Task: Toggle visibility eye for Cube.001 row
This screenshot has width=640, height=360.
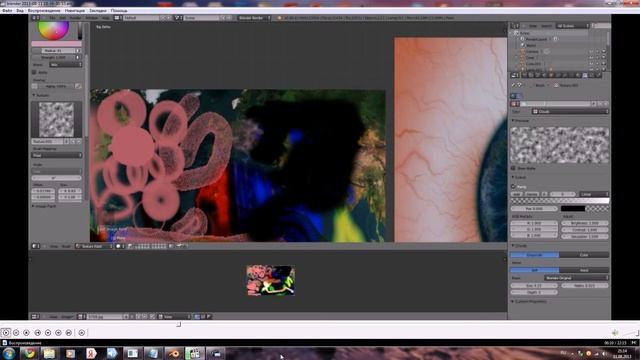Action: click(591, 64)
